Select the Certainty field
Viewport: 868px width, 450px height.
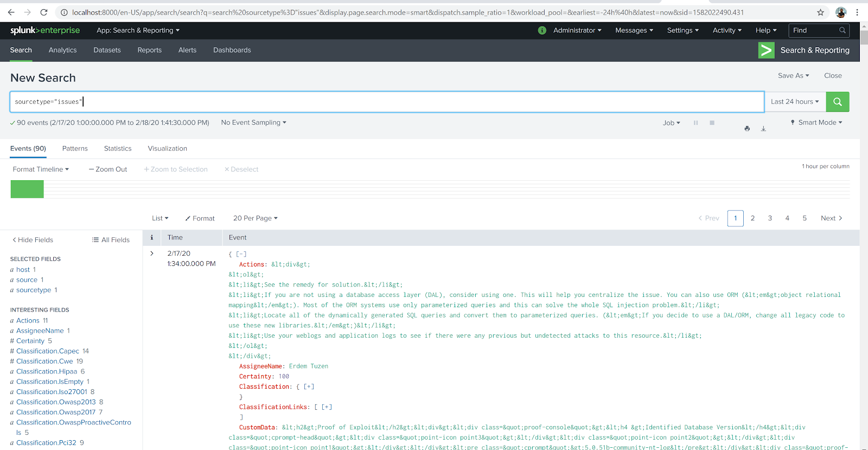(x=30, y=341)
